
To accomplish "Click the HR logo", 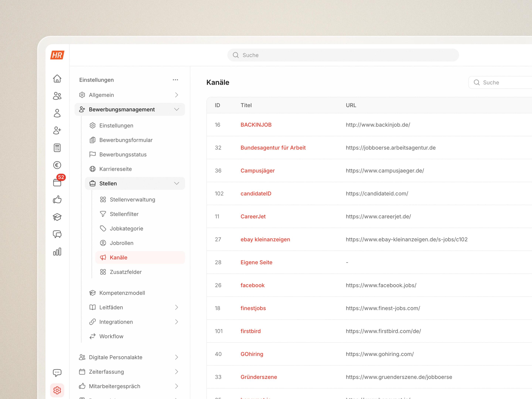I will tap(57, 55).
